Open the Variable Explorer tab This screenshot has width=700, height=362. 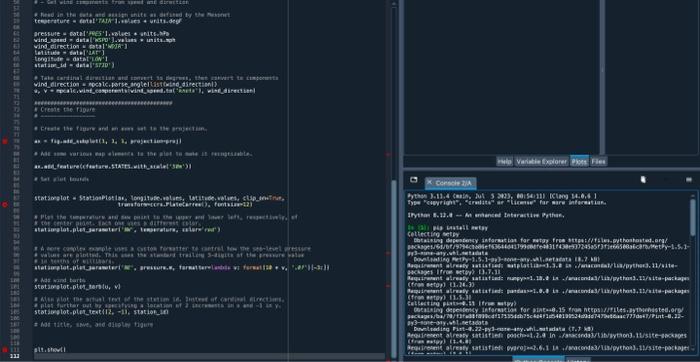pos(542,162)
